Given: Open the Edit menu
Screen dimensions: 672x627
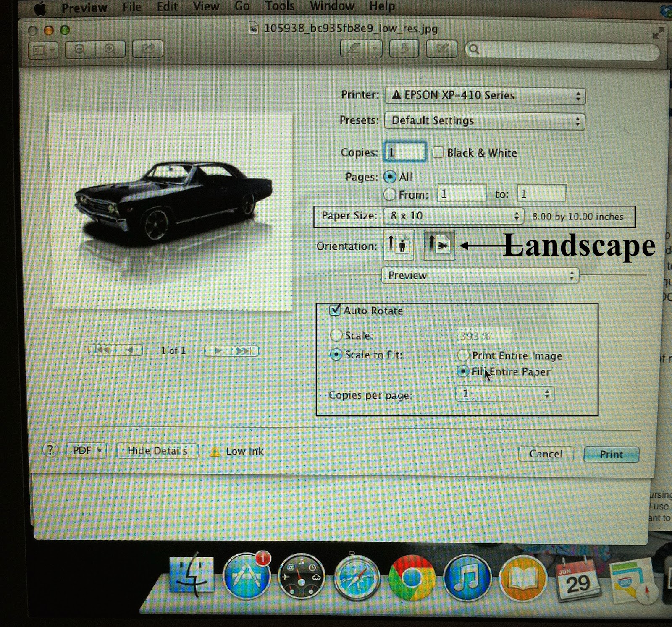Looking at the screenshot, I should tap(167, 7).
